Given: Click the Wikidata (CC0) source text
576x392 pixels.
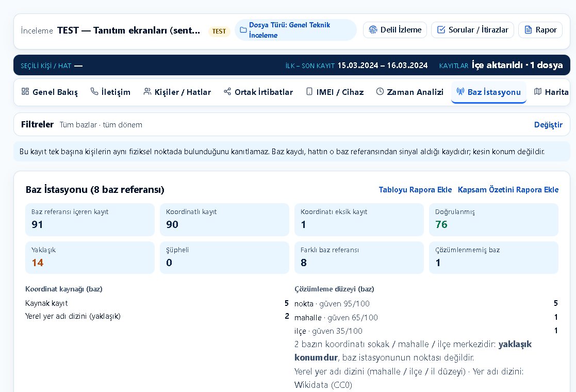Looking at the screenshot, I should click(x=323, y=385).
